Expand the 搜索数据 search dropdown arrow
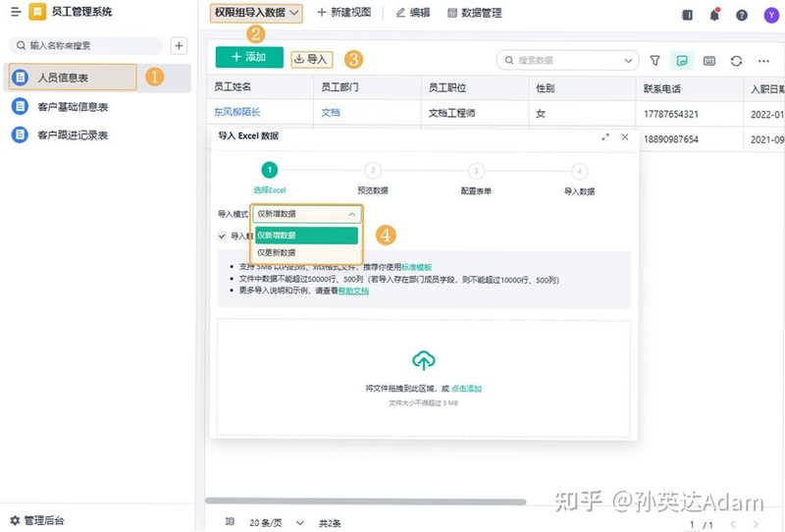 point(628,61)
